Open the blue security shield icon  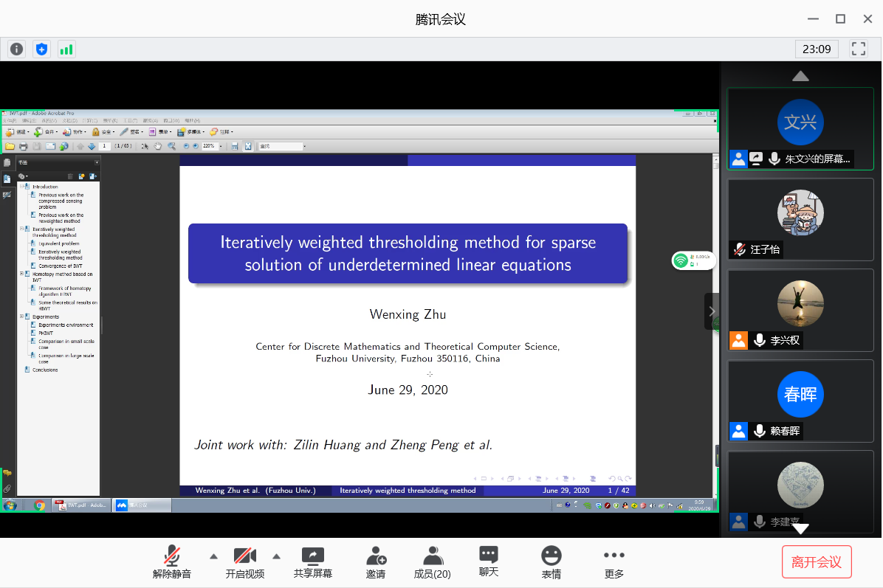(x=41, y=49)
